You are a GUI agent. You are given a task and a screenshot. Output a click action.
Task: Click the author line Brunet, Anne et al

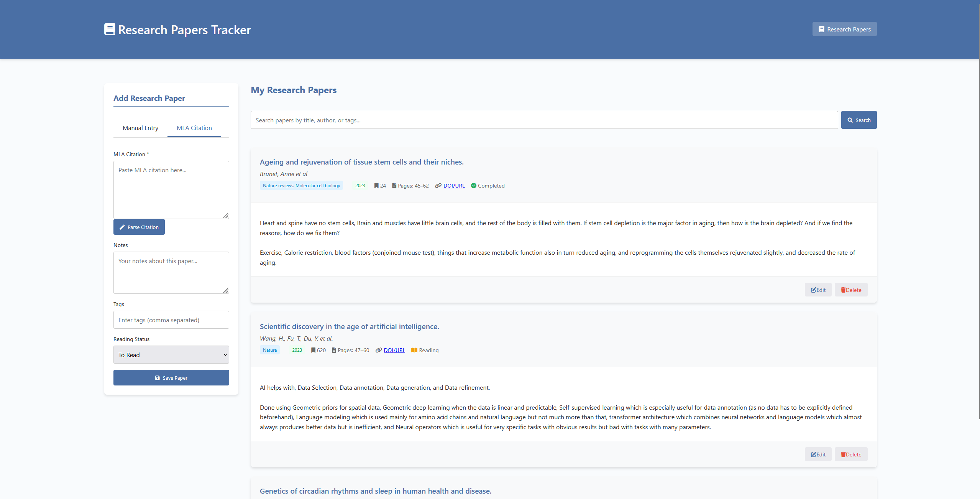pyautogui.click(x=284, y=174)
